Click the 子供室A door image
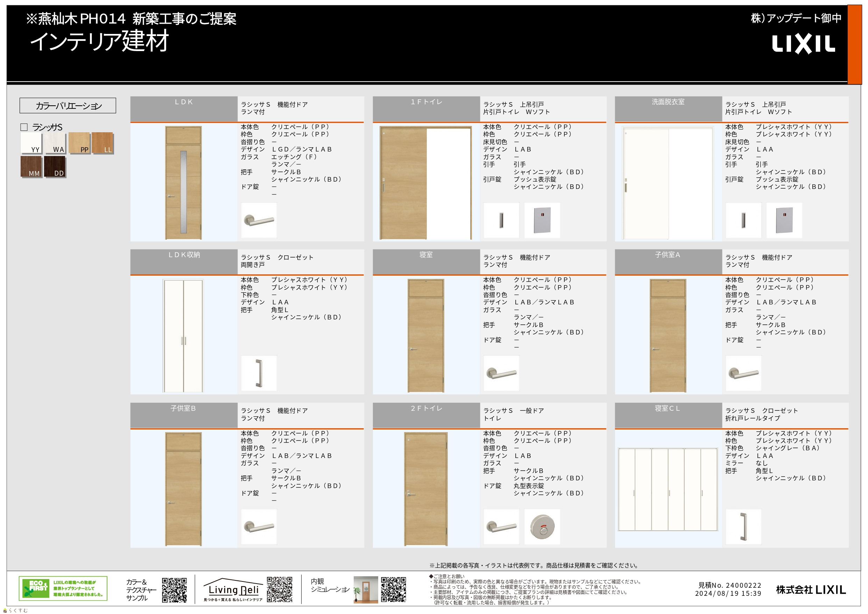Screen dimensions: 868x614 (x=668, y=336)
